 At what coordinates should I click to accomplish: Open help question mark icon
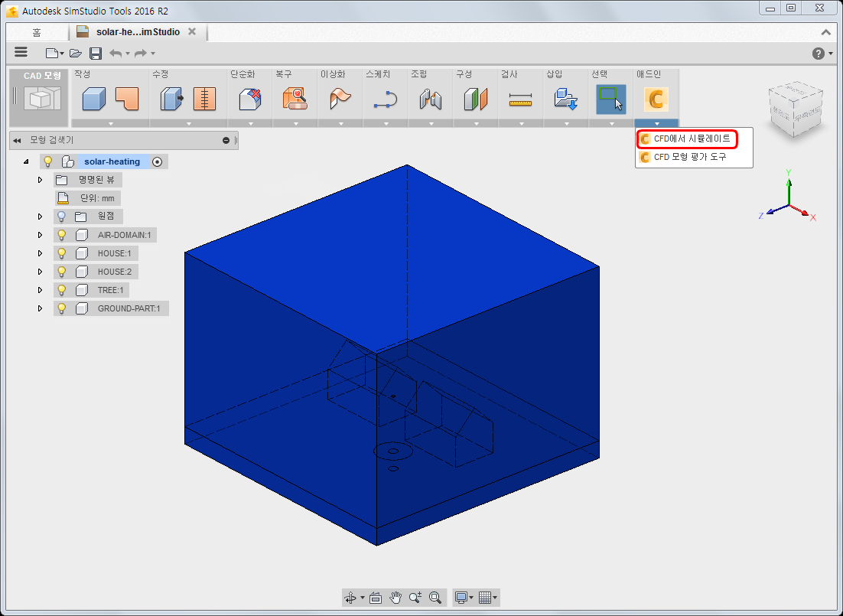point(819,54)
